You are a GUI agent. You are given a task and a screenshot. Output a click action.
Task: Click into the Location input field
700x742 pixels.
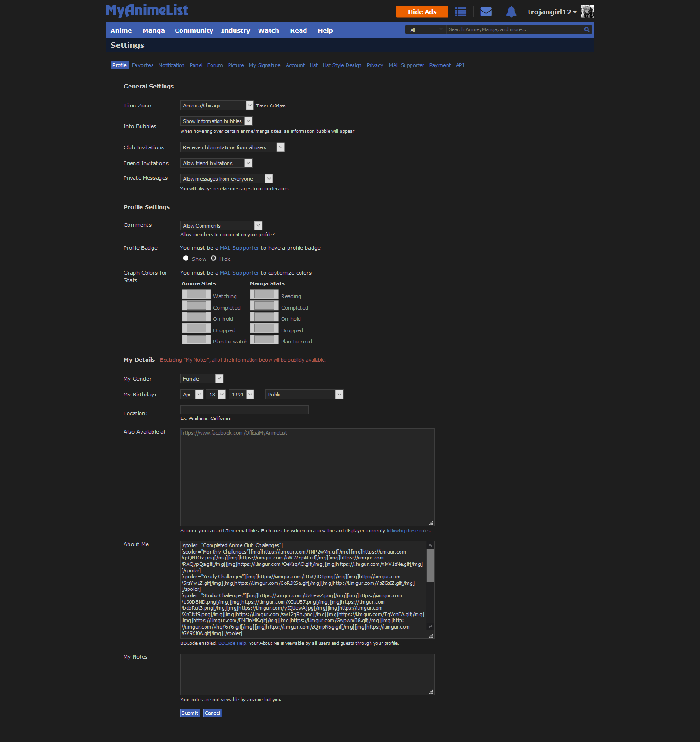(x=244, y=410)
